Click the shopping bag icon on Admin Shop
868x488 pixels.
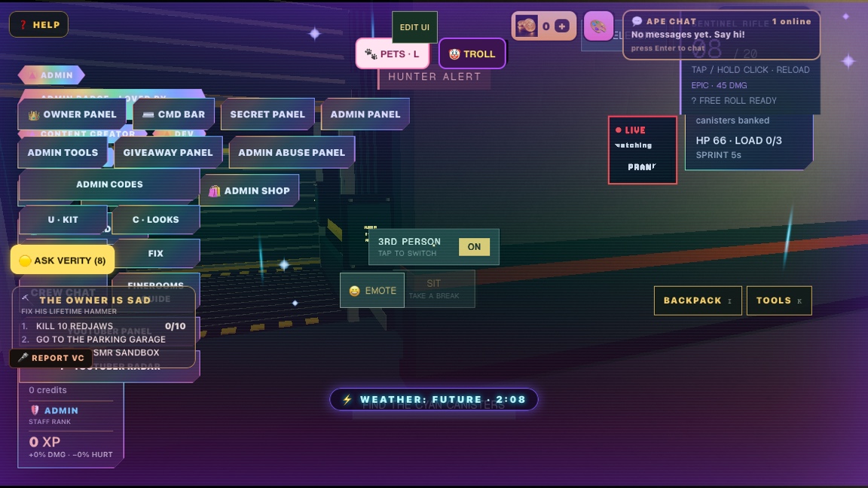[214, 191]
